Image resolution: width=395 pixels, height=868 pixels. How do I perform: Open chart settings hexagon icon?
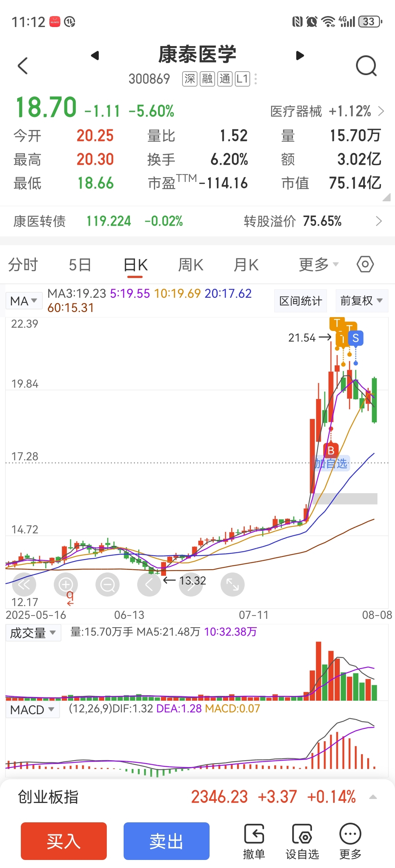click(365, 264)
